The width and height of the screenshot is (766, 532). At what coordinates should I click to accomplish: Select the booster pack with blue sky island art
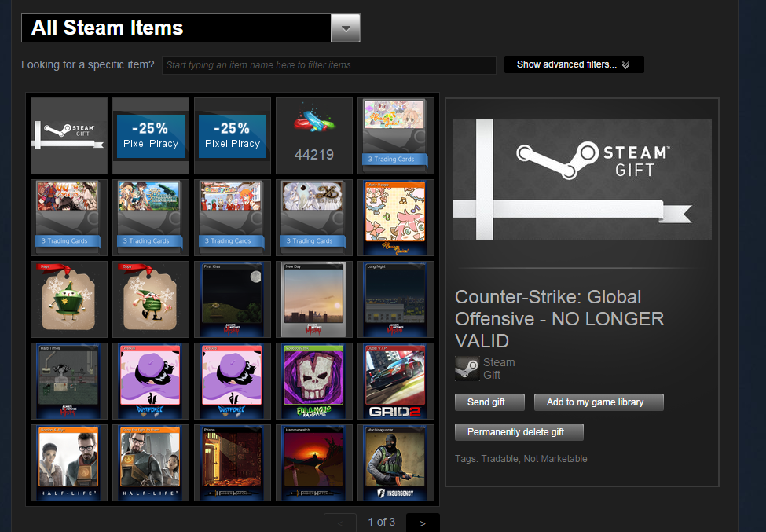click(x=151, y=218)
